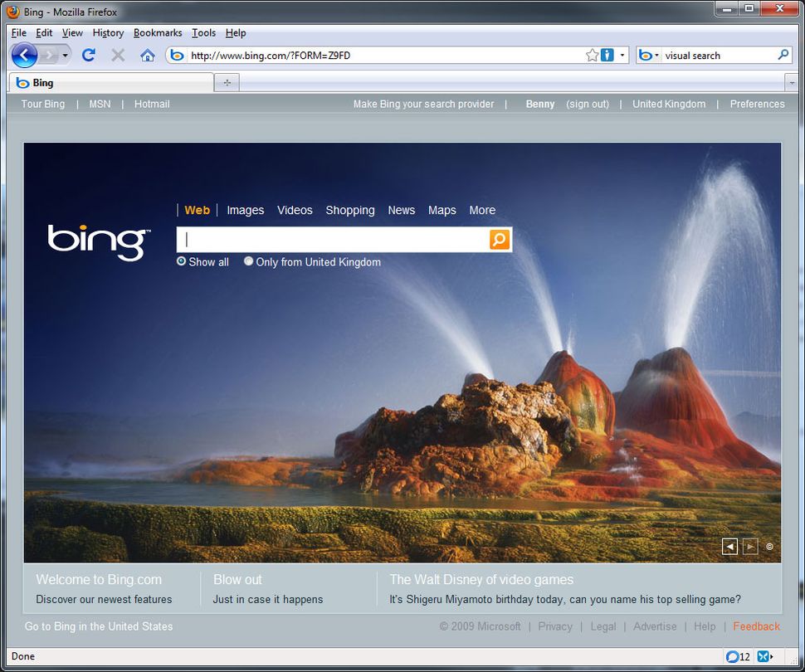
Task: Show previous background image with the left arrow
Action: tap(730, 546)
